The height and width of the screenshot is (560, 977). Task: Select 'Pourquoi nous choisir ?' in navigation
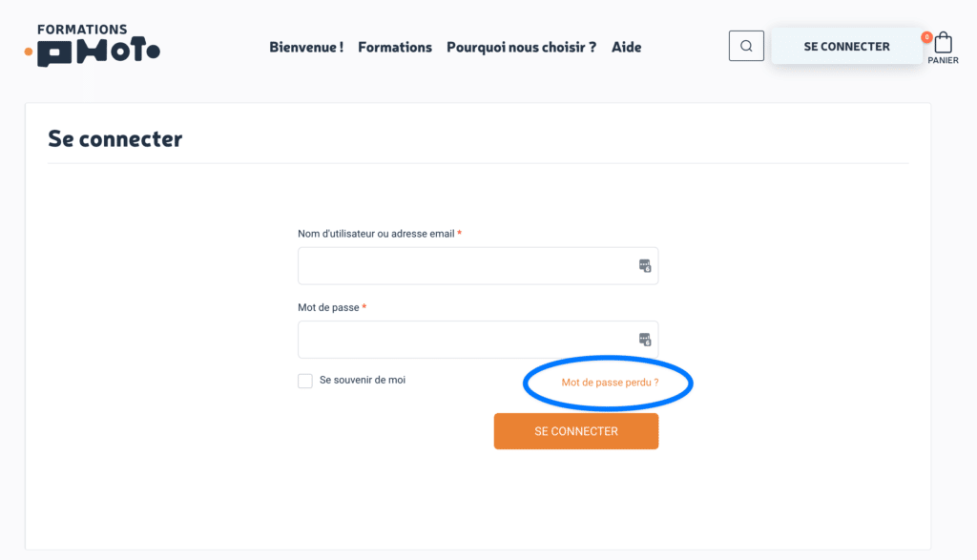click(x=521, y=47)
